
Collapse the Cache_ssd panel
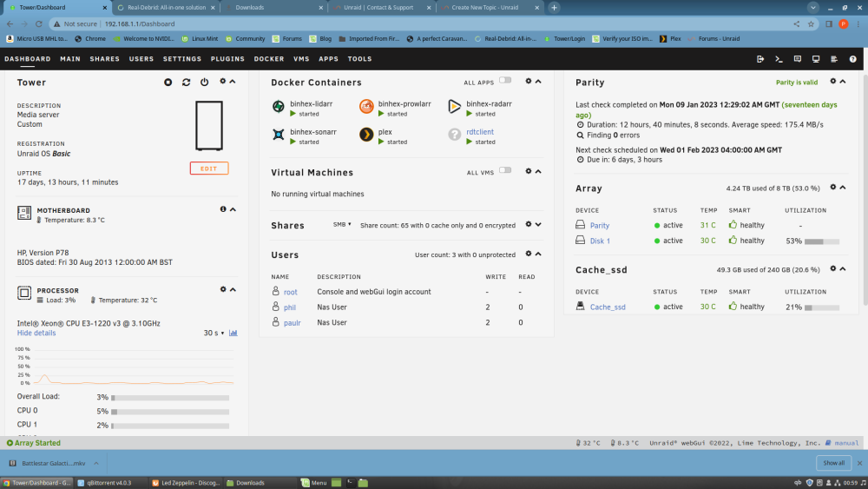[843, 269]
